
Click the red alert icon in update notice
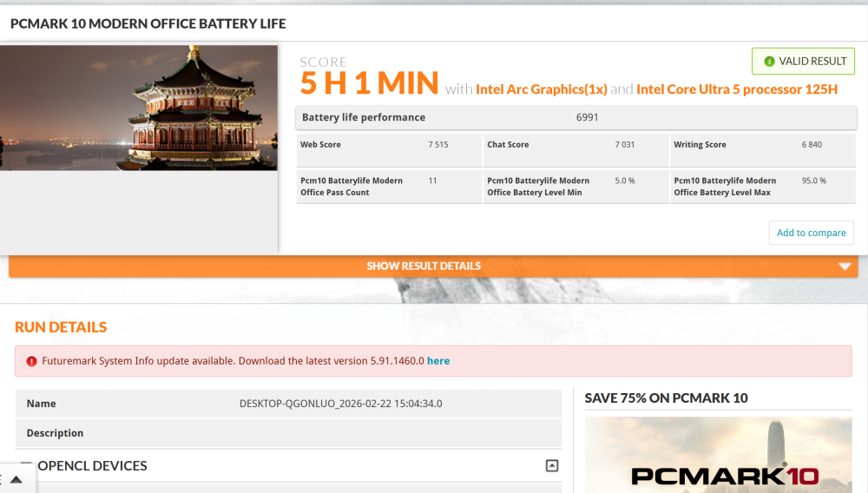point(31,361)
